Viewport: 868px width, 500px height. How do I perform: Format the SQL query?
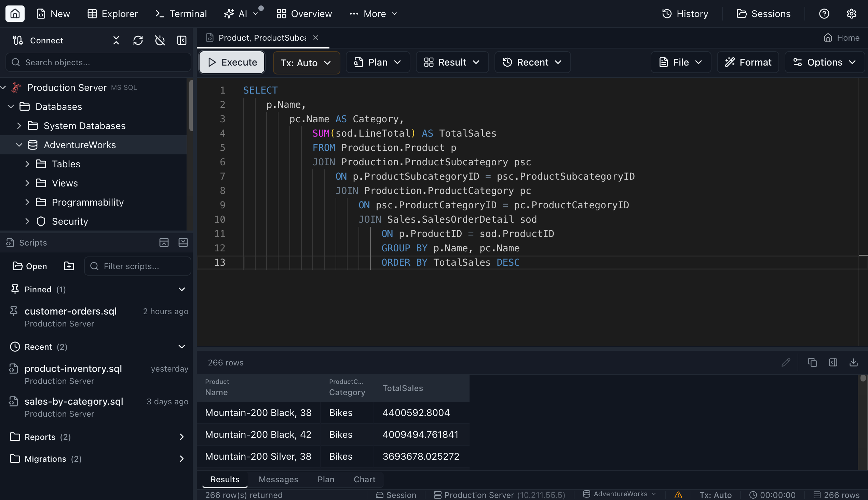(x=748, y=62)
